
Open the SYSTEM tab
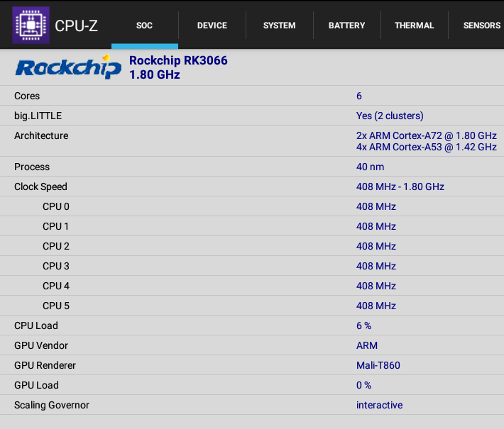click(279, 26)
